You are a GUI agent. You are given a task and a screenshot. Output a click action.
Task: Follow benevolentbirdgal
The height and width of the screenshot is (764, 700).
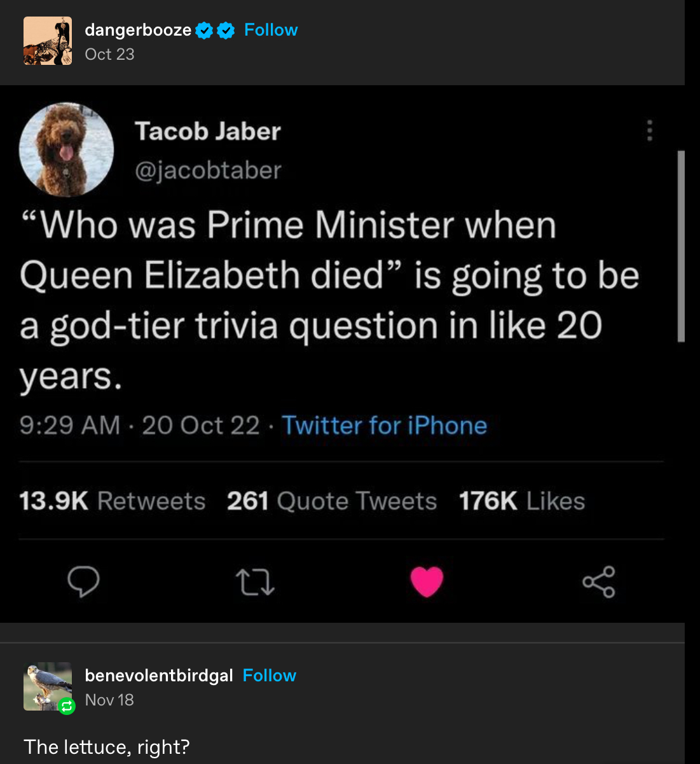point(270,676)
